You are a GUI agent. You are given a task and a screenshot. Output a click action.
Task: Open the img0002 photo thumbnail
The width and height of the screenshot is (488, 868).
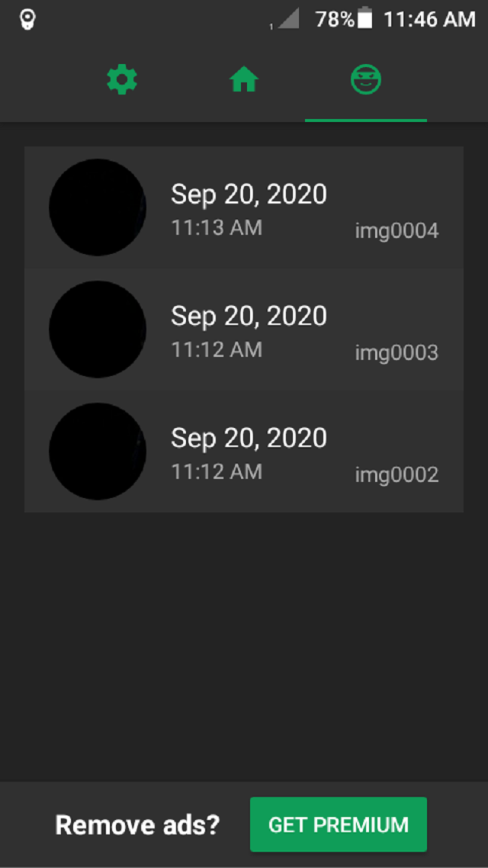coord(98,452)
